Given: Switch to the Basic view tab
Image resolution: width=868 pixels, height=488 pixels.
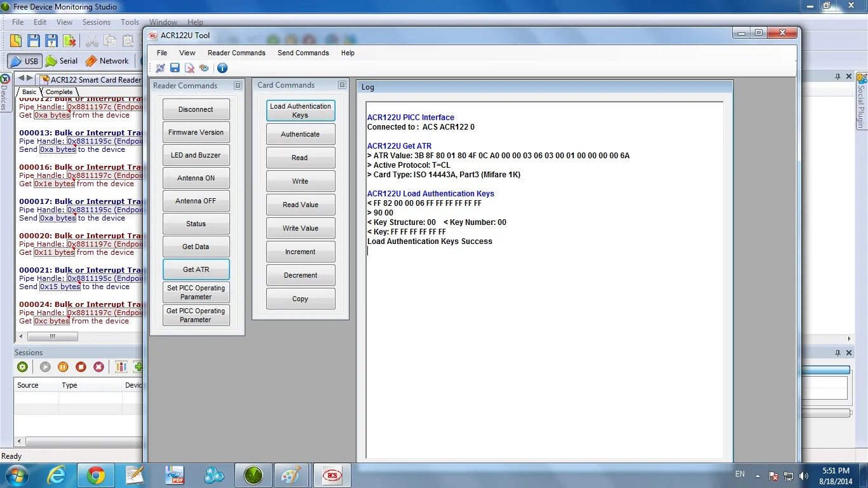Looking at the screenshot, I should tap(29, 91).
